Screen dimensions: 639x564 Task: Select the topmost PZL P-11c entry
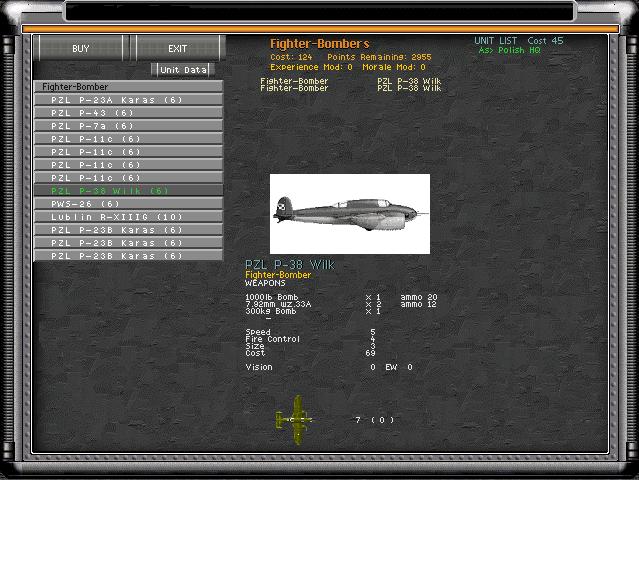128,139
